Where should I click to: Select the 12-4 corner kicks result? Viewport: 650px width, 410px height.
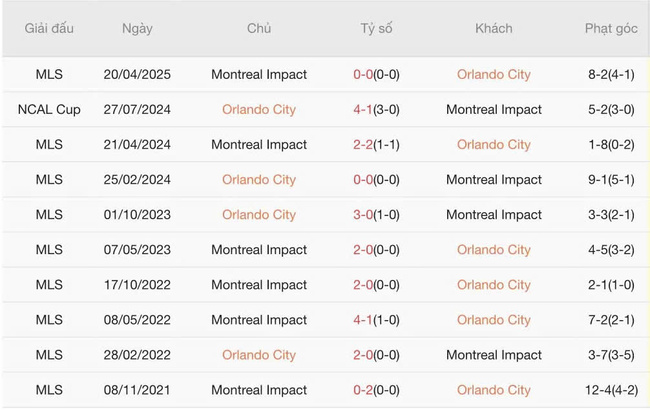pyautogui.click(x=610, y=389)
